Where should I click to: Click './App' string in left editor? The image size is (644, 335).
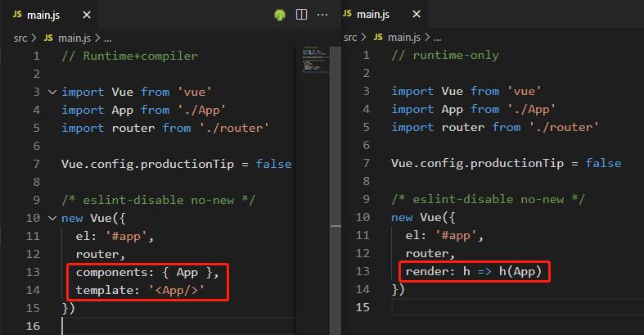pos(201,110)
